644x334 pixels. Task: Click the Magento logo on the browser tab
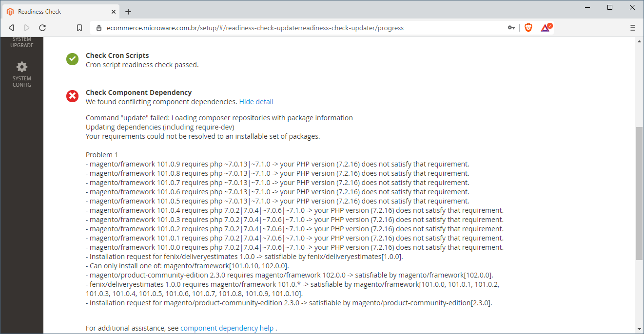pyautogui.click(x=11, y=11)
